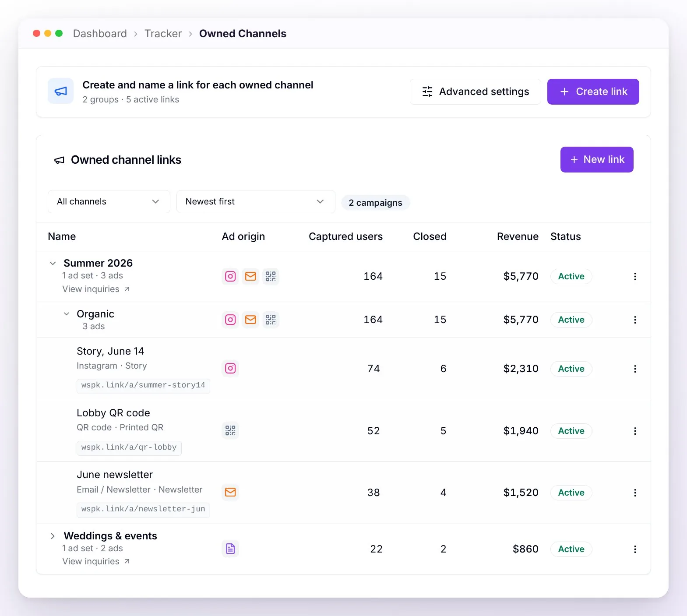This screenshot has height=616, width=687.
Task: Open View inquiries under Summer 2026
Action: click(x=96, y=289)
